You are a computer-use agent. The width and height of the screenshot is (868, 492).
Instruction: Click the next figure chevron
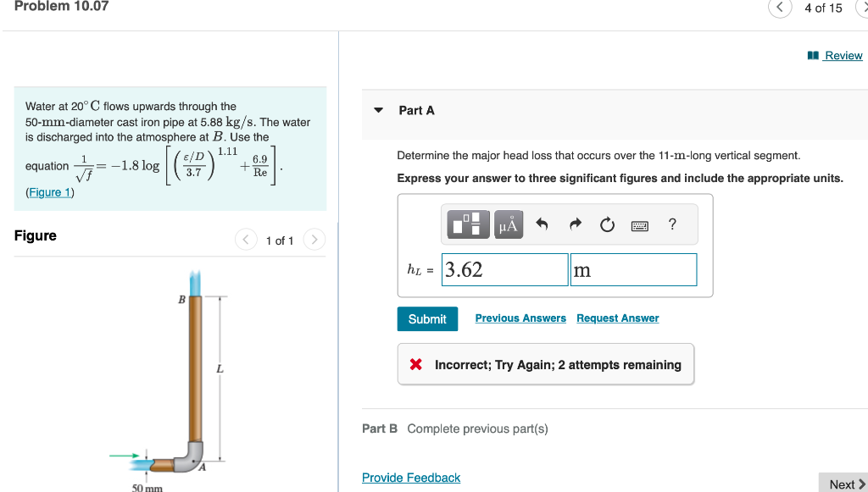[x=314, y=240]
